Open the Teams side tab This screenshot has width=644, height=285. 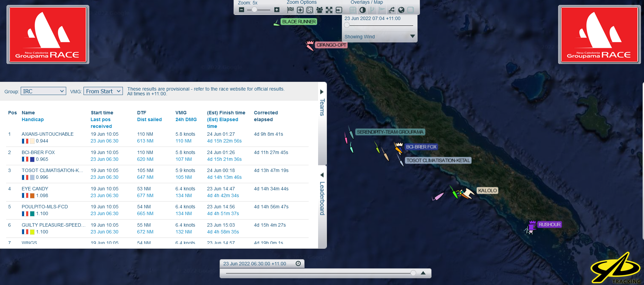click(322, 103)
